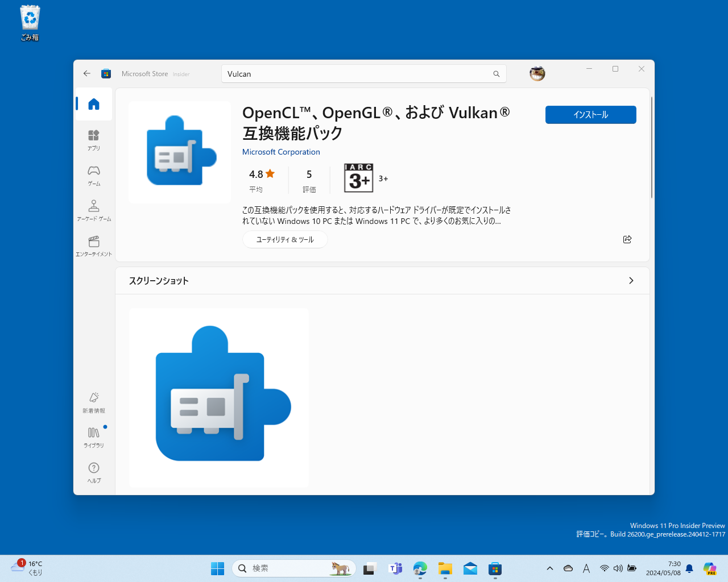This screenshot has width=728, height=582.
Task: Open the Store Home tab
Action: point(94,104)
